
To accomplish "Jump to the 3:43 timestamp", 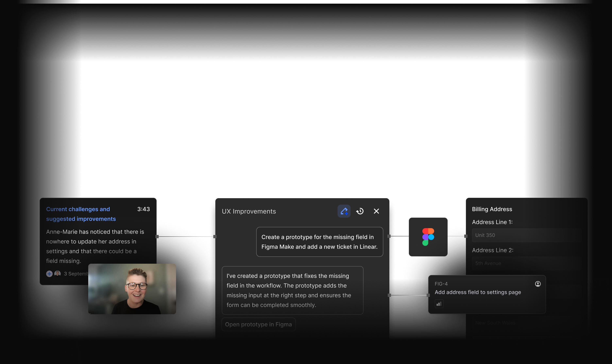I will 143,209.
